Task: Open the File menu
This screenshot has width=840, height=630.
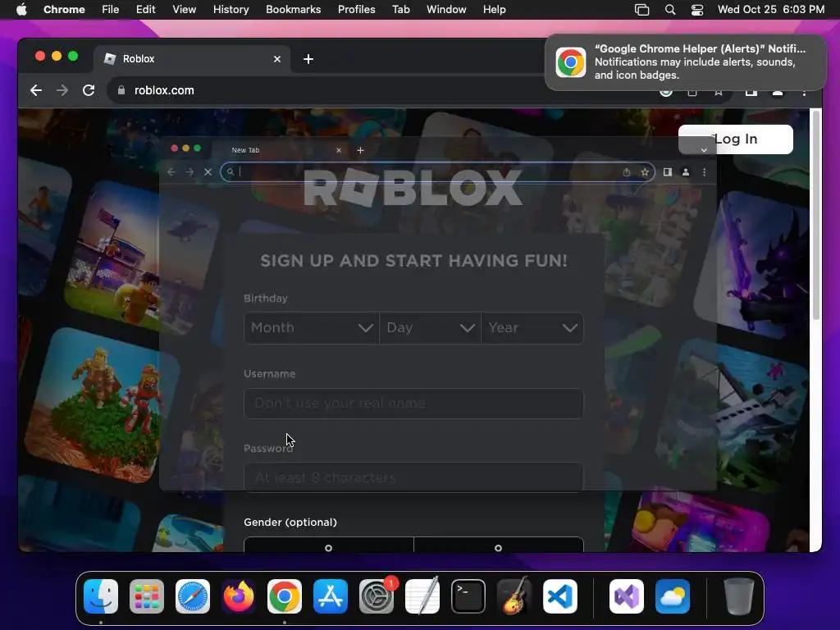Action: [111, 10]
